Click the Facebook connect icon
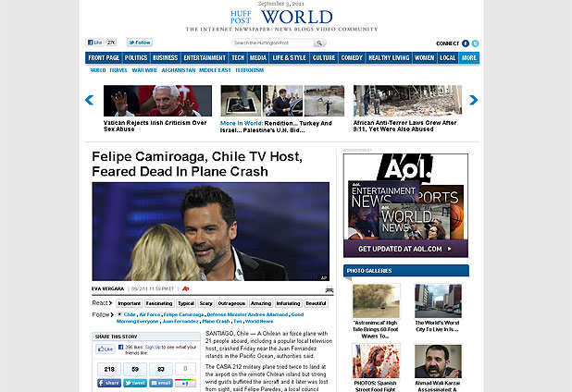 click(466, 43)
